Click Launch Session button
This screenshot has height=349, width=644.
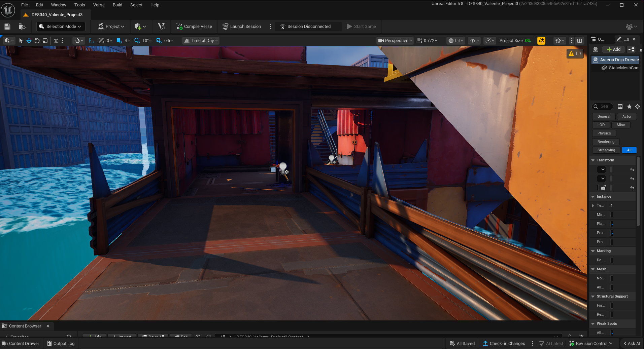[242, 27]
